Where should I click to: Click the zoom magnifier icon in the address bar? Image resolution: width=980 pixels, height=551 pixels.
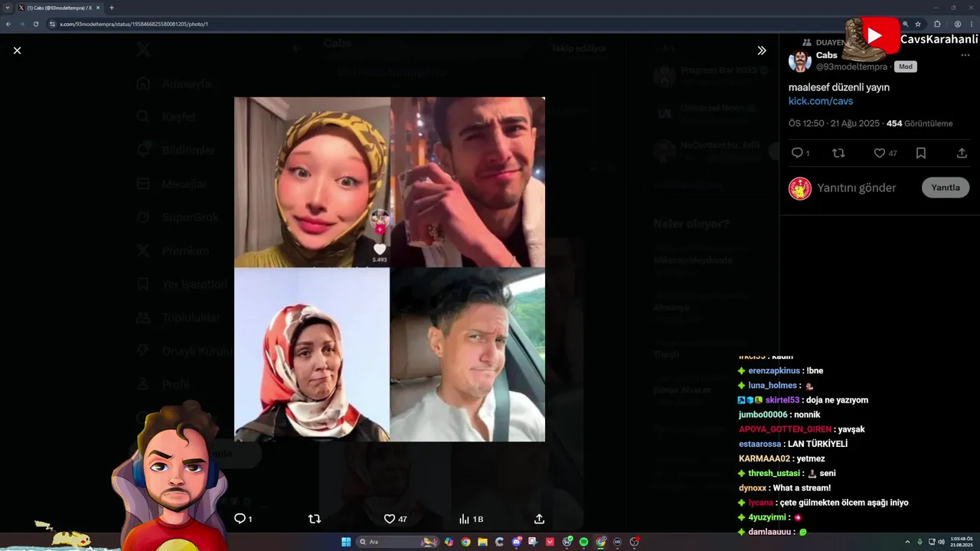(x=905, y=24)
